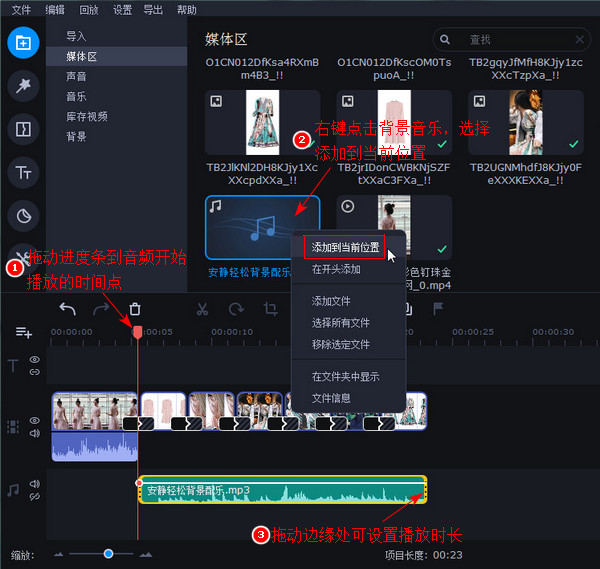This screenshot has width=600, height=569.
Task: Toggle audio track link icon
Action: pyautogui.click(x=34, y=497)
